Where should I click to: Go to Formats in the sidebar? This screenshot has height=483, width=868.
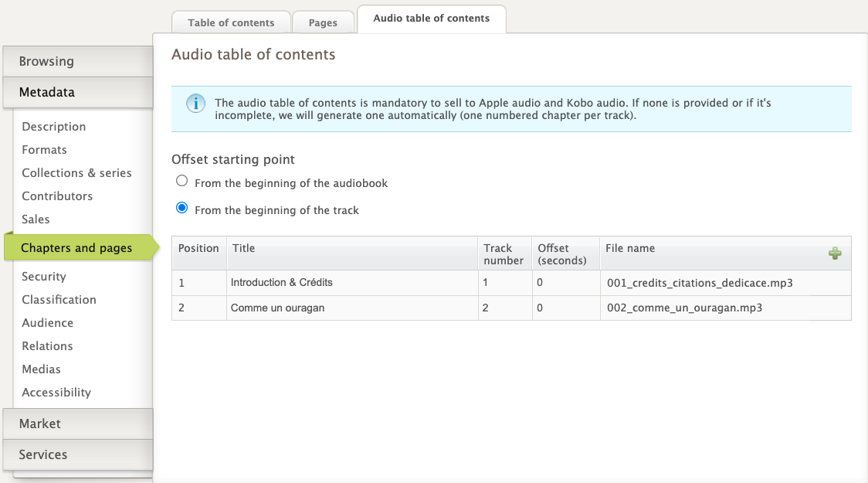tap(44, 150)
